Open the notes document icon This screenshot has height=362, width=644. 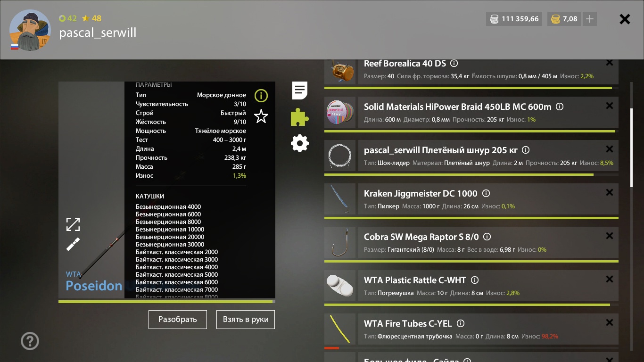tap(300, 90)
